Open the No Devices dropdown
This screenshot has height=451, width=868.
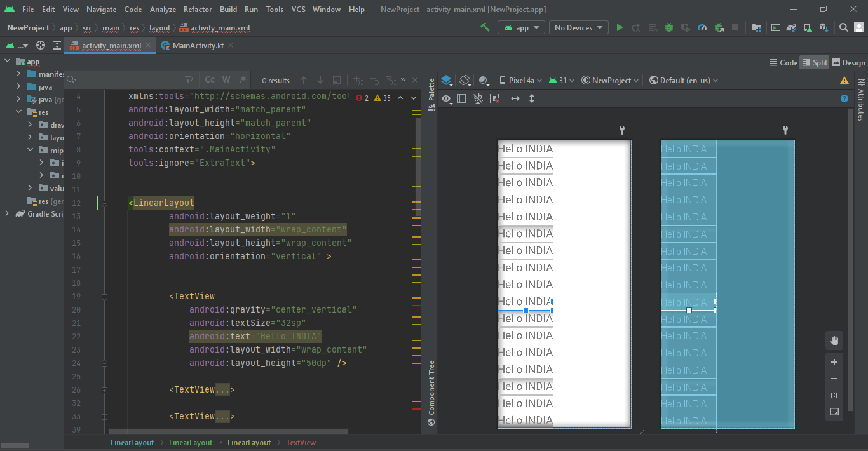pos(578,27)
